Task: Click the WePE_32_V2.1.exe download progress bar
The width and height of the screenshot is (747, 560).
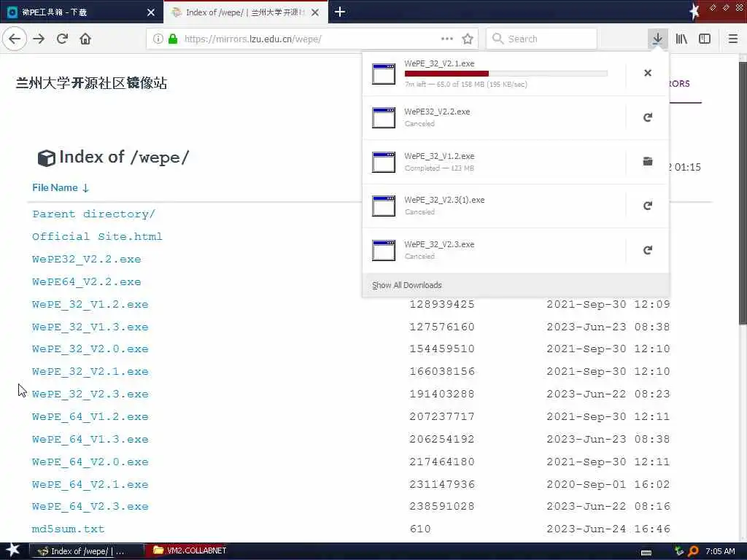Action: point(506,74)
